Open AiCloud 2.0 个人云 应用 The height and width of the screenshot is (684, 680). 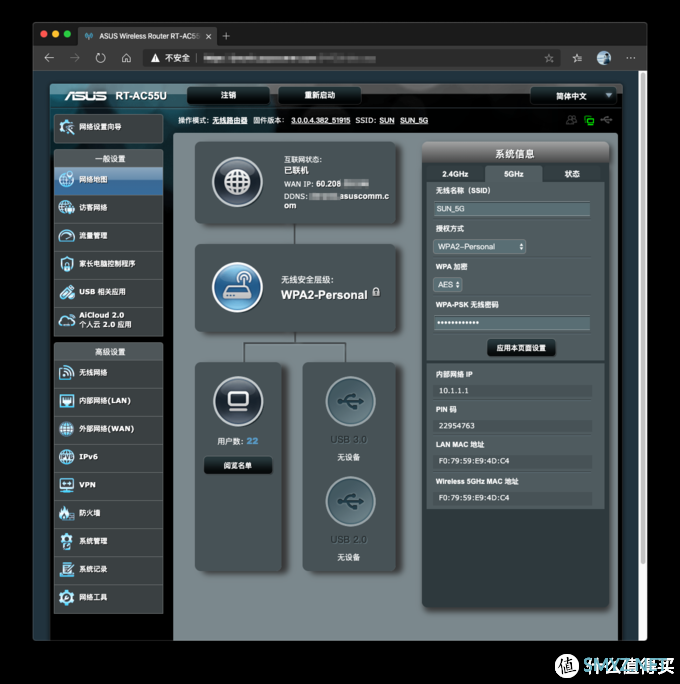tap(109, 320)
